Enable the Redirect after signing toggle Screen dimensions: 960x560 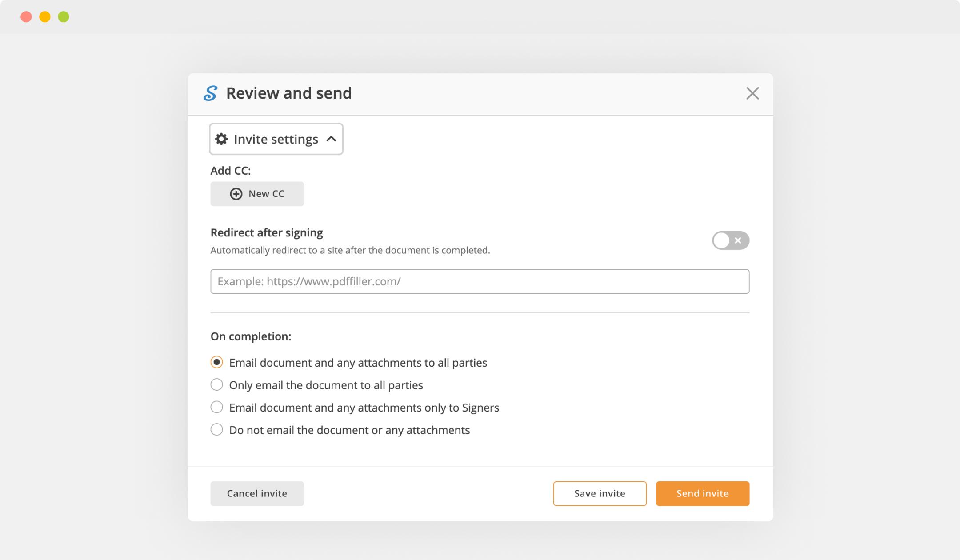pyautogui.click(x=730, y=240)
